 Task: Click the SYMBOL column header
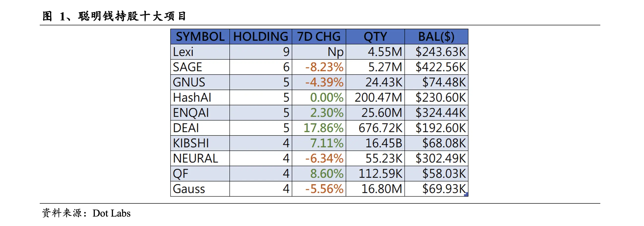pos(200,37)
